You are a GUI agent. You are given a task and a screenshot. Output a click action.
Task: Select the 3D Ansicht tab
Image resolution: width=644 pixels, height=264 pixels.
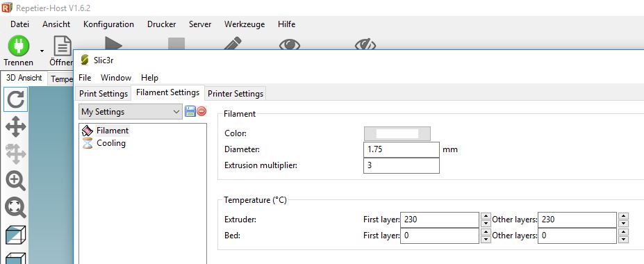(x=24, y=78)
